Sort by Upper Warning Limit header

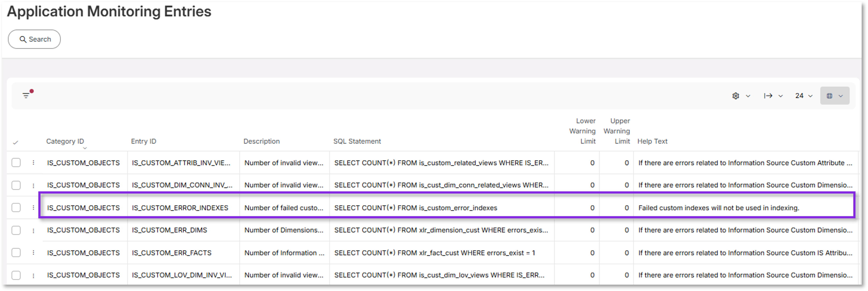(x=617, y=131)
